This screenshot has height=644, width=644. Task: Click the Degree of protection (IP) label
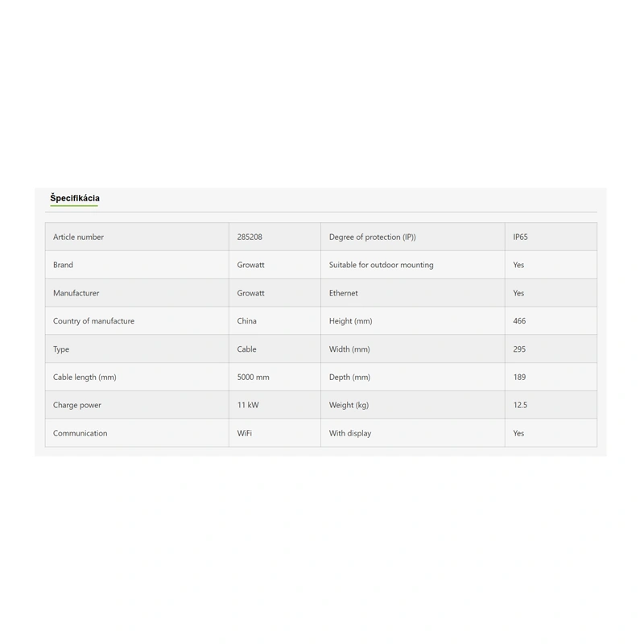coord(373,237)
